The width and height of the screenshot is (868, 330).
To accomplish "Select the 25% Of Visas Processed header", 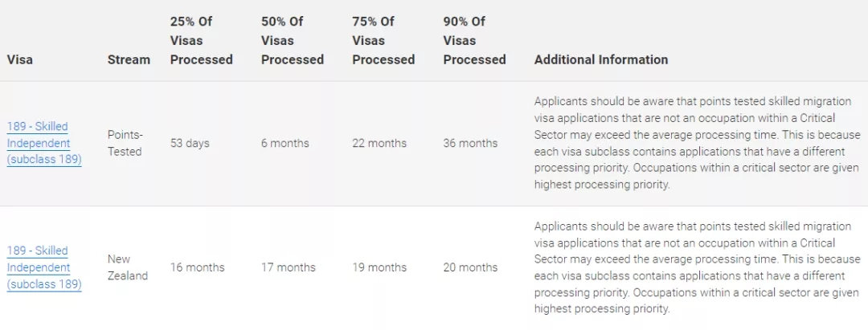I will click(201, 40).
